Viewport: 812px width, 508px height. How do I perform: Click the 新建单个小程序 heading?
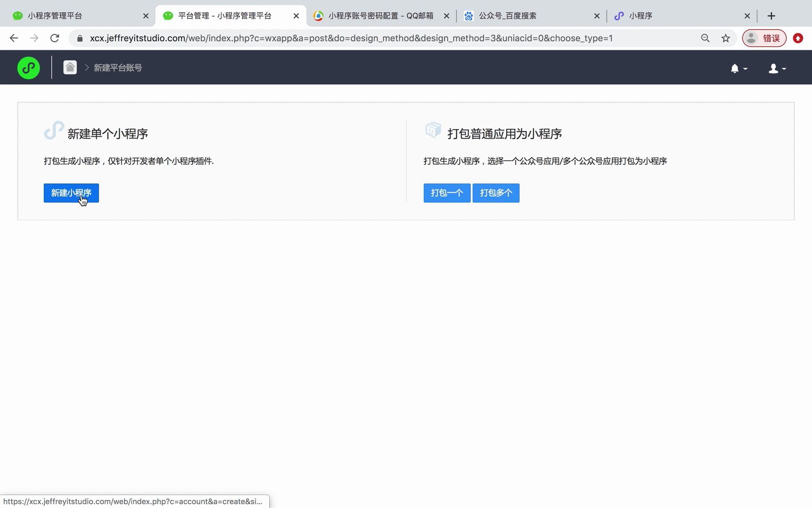(108, 134)
